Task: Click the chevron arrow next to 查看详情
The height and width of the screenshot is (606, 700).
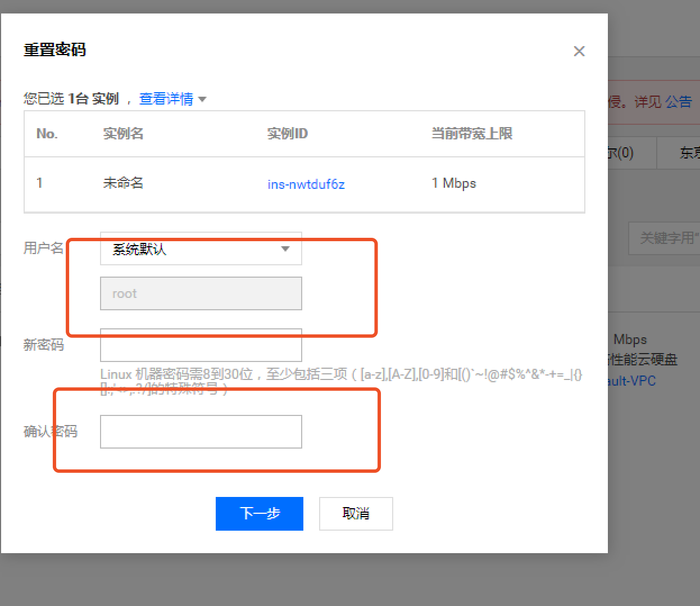Action: click(202, 99)
